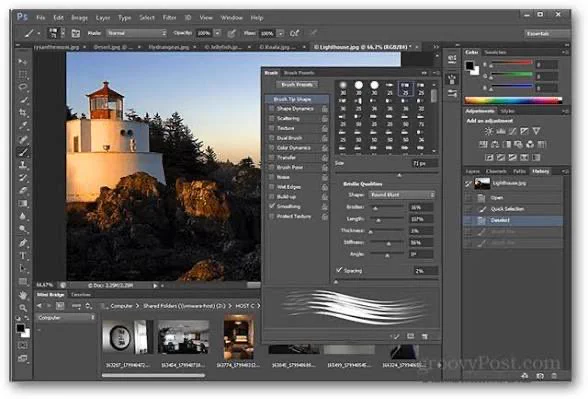
Task: Enable Shape Dynamics checkbox
Action: point(272,109)
